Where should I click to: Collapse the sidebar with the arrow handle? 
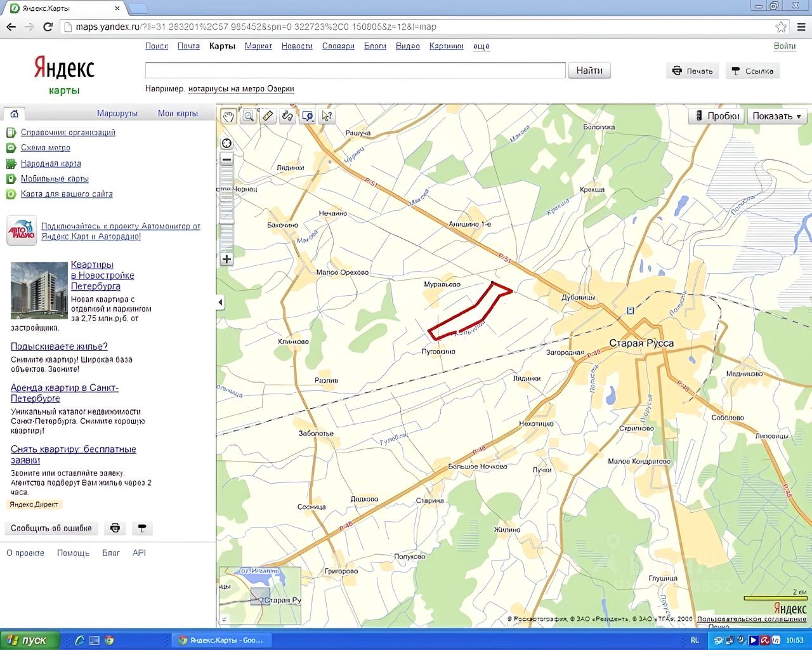(x=220, y=302)
